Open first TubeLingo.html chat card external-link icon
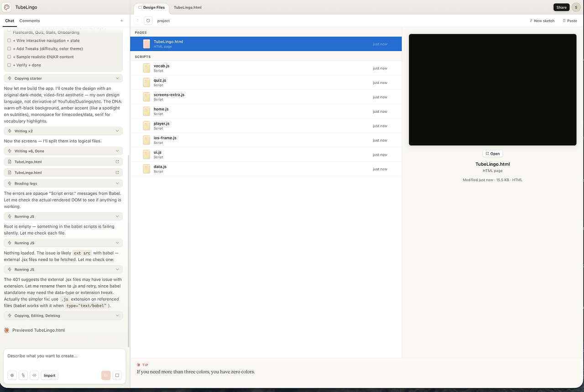The height and width of the screenshot is (392, 584). pos(117,162)
